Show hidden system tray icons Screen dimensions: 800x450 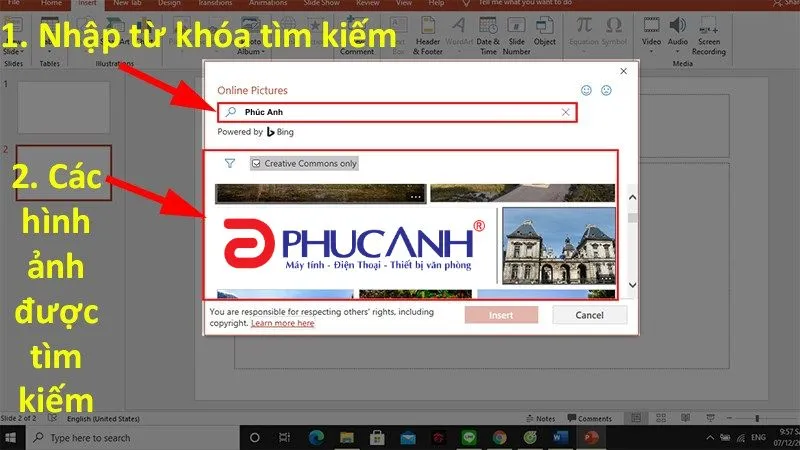click(710, 437)
